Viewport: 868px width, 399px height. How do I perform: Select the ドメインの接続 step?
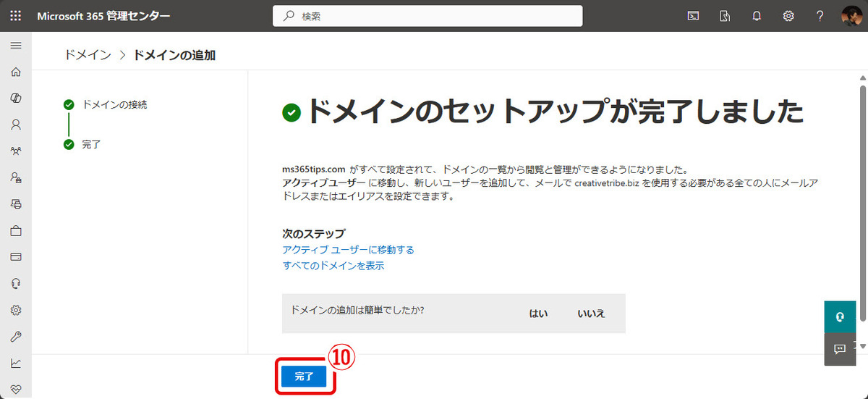tap(114, 104)
